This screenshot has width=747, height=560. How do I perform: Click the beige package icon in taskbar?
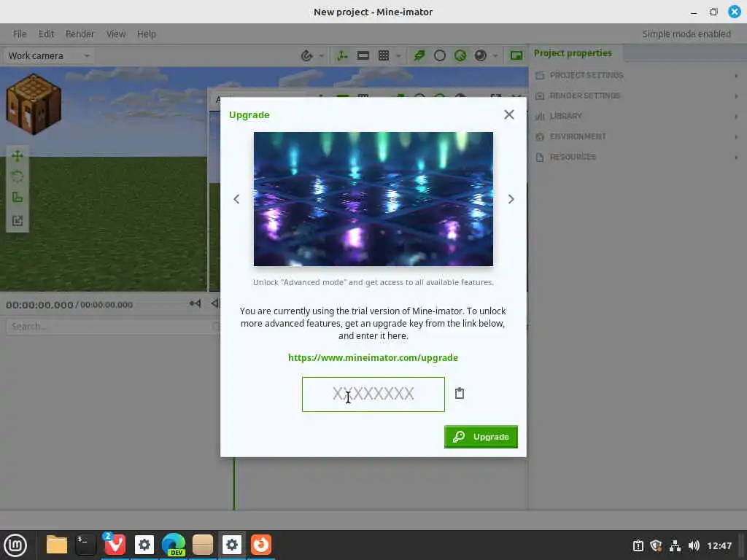[x=203, y=545]
